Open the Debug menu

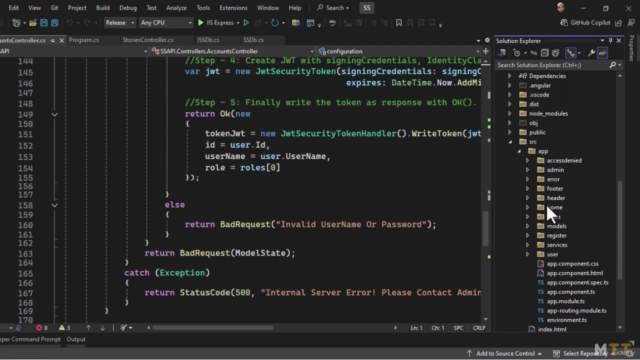point(128,8)
